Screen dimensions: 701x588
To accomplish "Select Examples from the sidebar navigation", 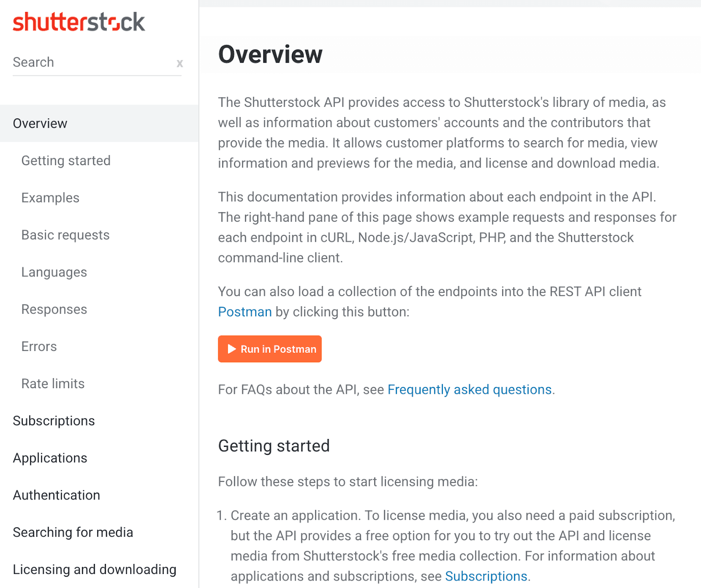I will tap(50, 198).
